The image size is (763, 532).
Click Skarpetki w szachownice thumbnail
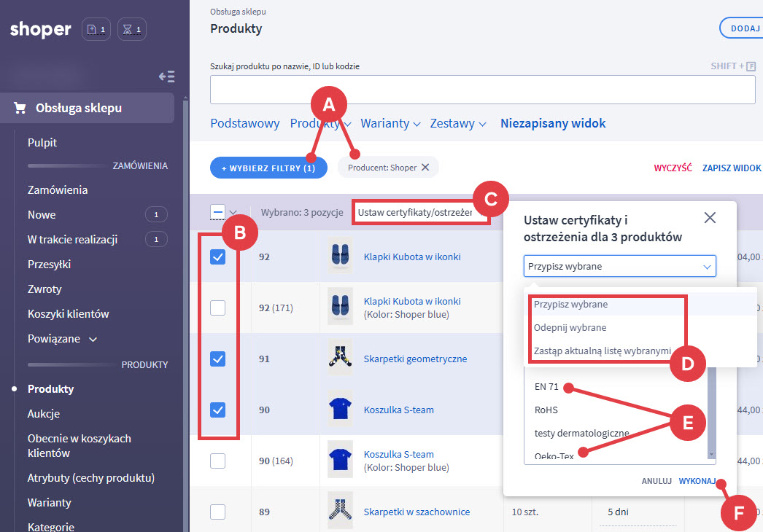click(x=340, y=511)
